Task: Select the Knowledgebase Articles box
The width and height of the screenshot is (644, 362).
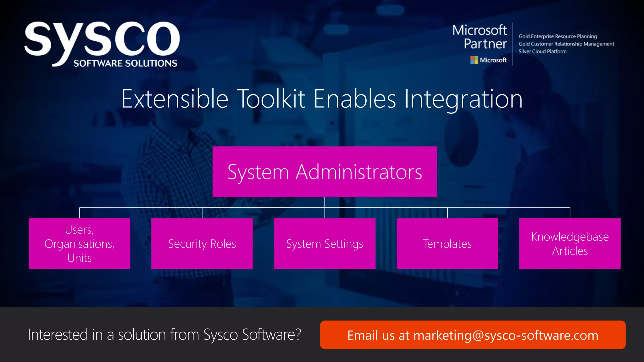Action: point(570,244)
